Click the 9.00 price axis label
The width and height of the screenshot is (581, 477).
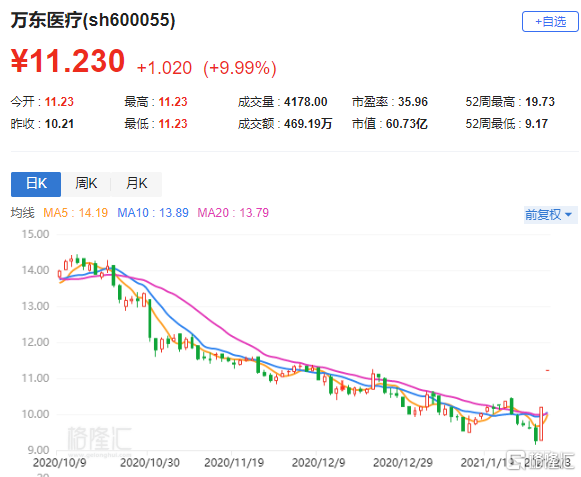coord(38,450)
